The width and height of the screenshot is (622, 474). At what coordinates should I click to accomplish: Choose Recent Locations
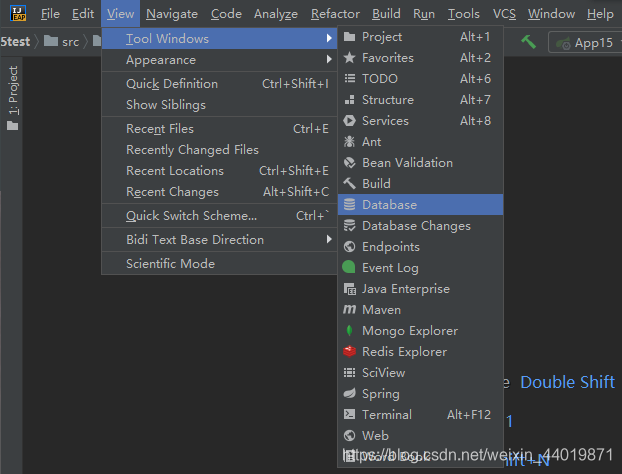219,171
